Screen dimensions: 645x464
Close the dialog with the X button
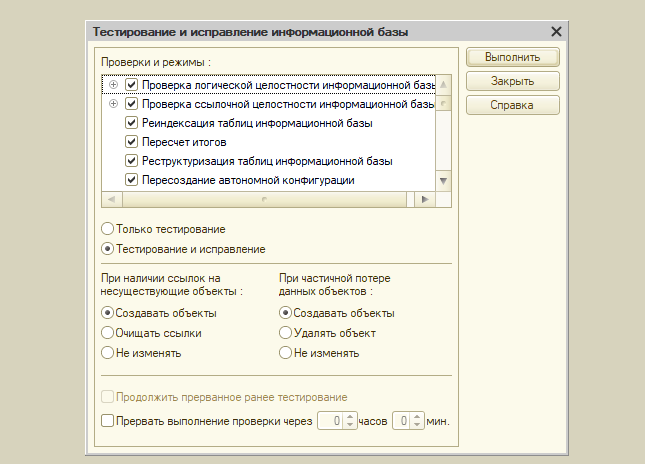pyautogui.click(x=556, y=32)
